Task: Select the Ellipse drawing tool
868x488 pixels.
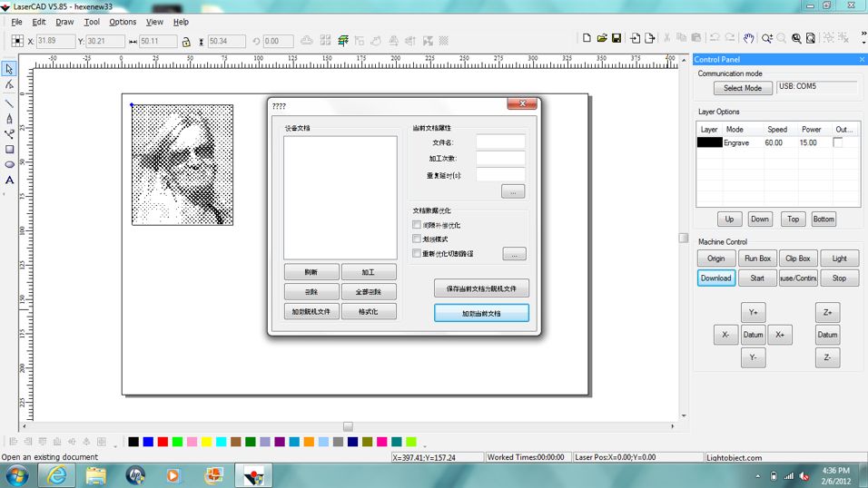Action: pyautogui.click(x=10, y=165)
